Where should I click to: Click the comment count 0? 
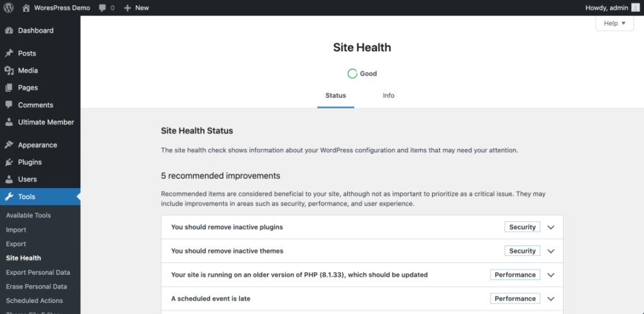tap(112, 8)
